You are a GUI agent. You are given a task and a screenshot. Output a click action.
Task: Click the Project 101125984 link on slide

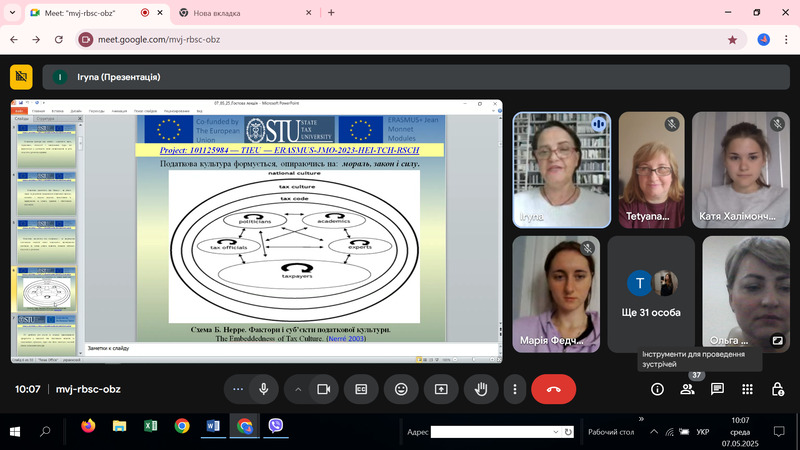point(289,151)
